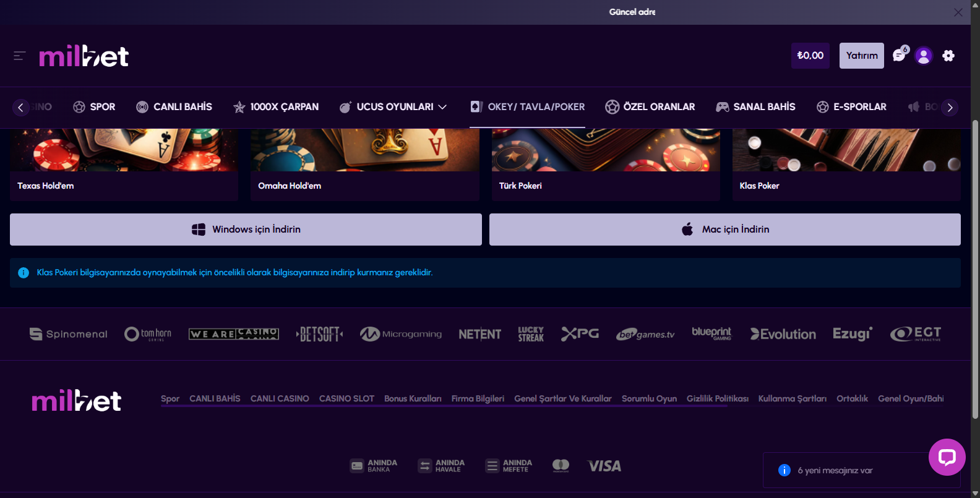Click the milbet logo in the footer
The width and height of the screenshot is (980, 498).
click(77, 401)
